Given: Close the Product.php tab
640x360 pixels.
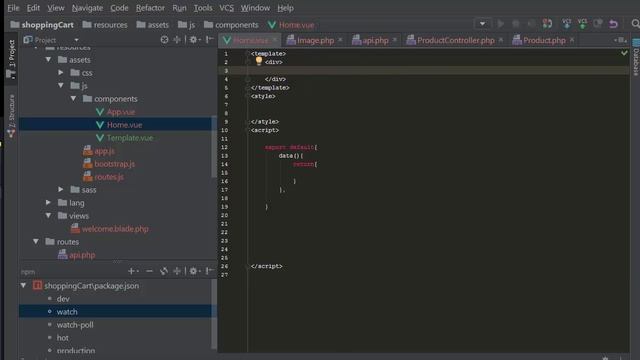Looking at the screenshot, I should pyautogui.click(x=572, y=40).
